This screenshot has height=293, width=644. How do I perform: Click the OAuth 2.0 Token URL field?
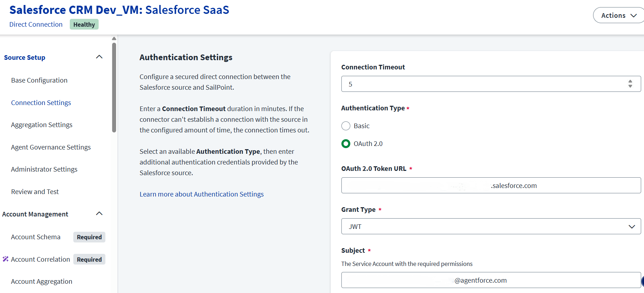point(491,185)
